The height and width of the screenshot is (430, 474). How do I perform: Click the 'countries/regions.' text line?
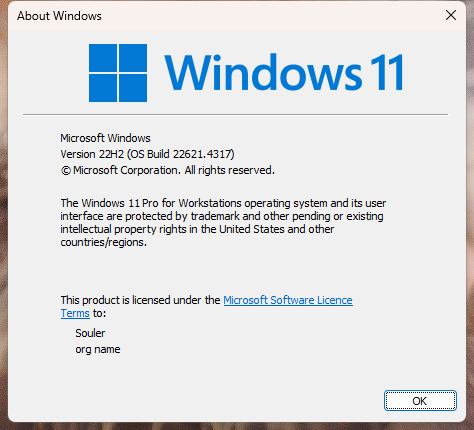pos(104,242)
